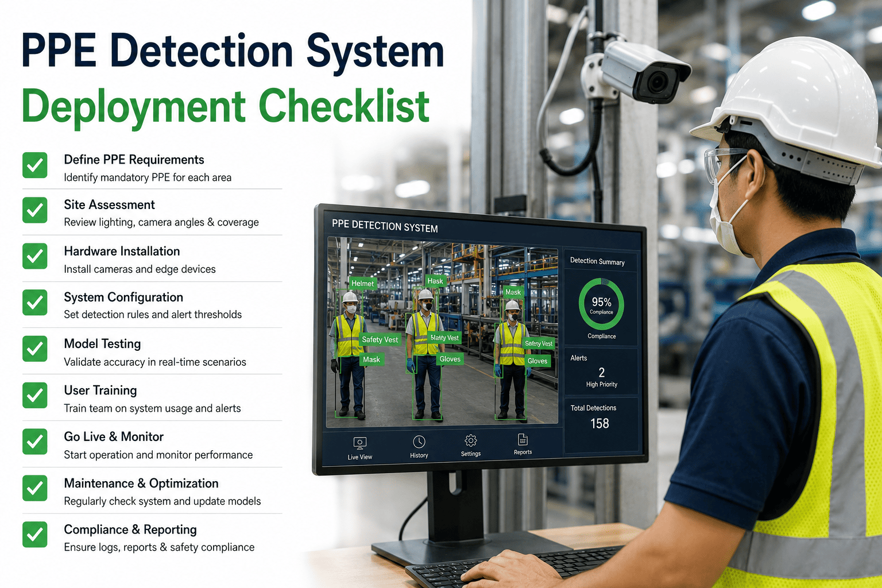Click 'Validate accuracy in real-time scenarios'
882x588 pixels.
point(155,362)
